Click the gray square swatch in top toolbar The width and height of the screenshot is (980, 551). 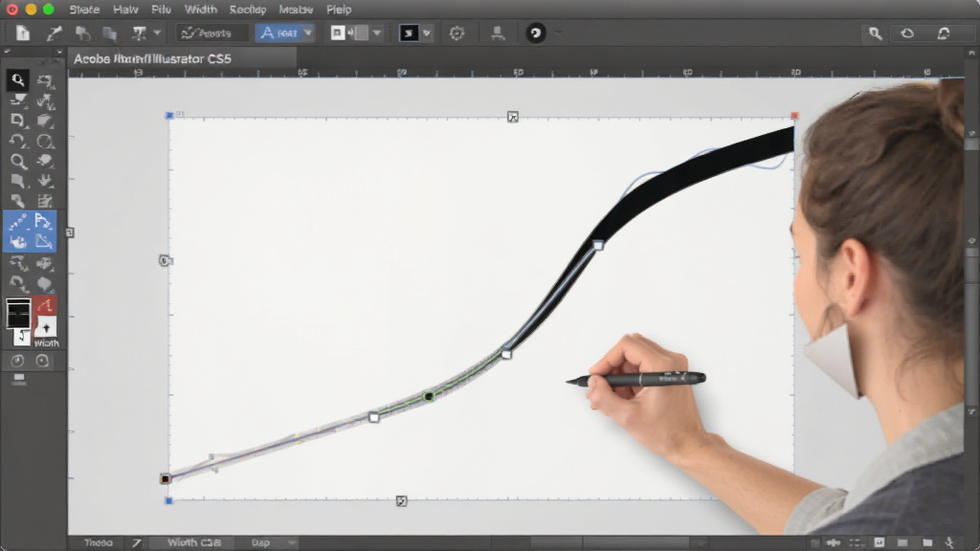point(361,33)
